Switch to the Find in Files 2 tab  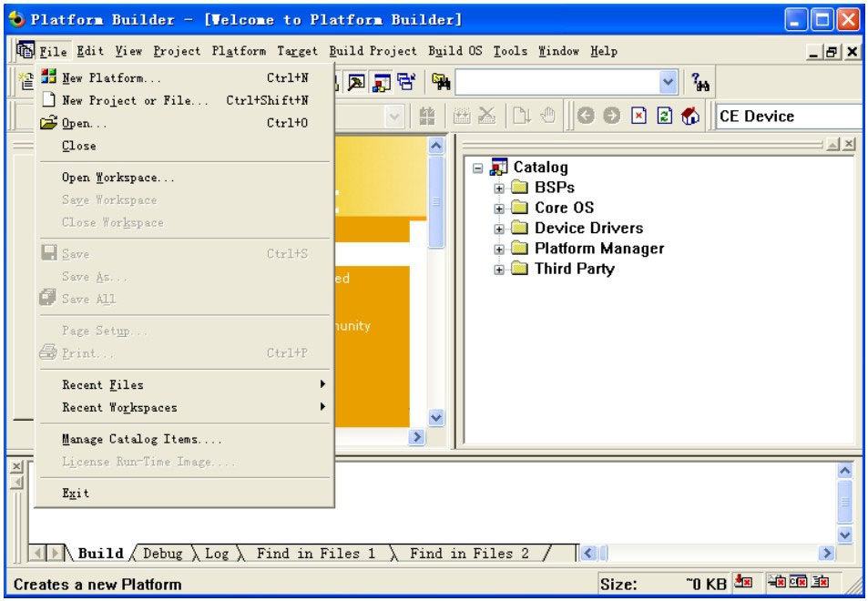(x=469, y=553)
